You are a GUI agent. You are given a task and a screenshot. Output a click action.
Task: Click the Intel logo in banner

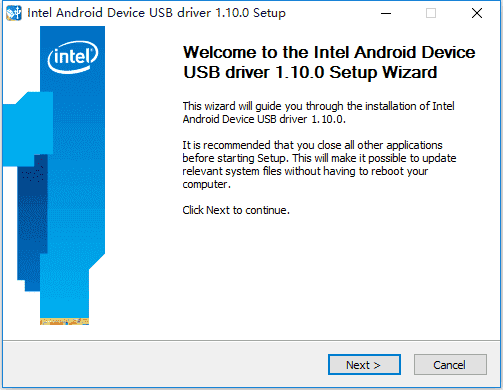(x=73, y=57)
